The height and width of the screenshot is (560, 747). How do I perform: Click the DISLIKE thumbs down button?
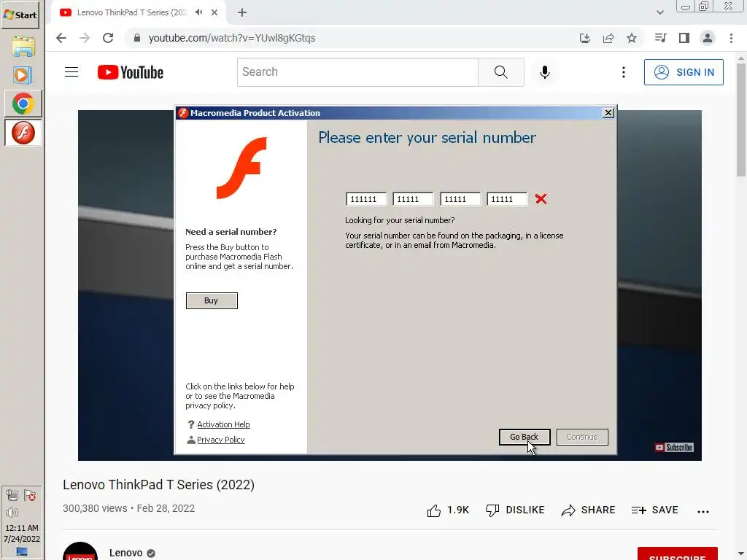point(515,510)
